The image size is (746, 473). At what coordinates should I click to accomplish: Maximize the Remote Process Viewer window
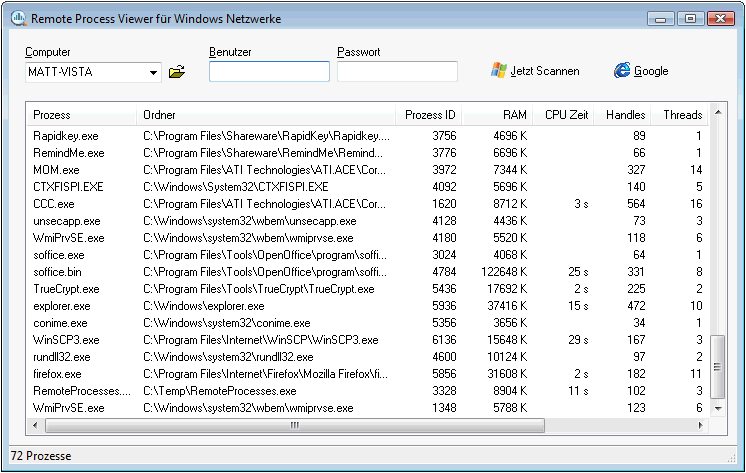pos(690,19)
